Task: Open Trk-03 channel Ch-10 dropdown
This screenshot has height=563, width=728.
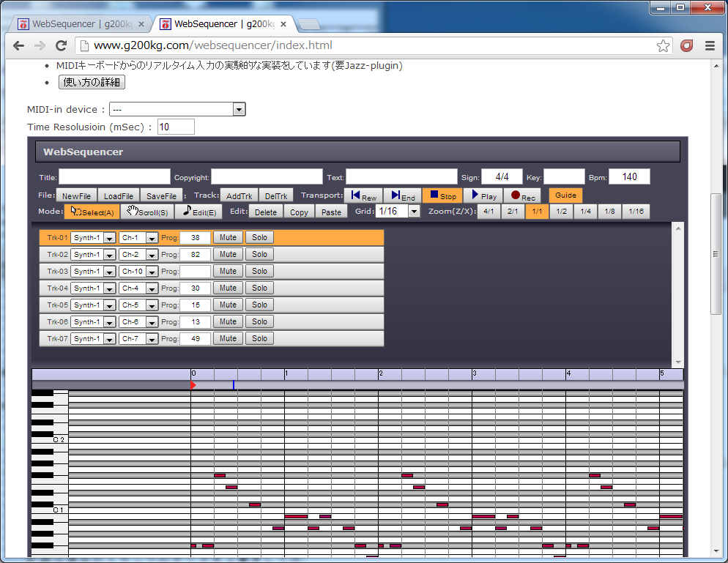Action: click(138, 271)
